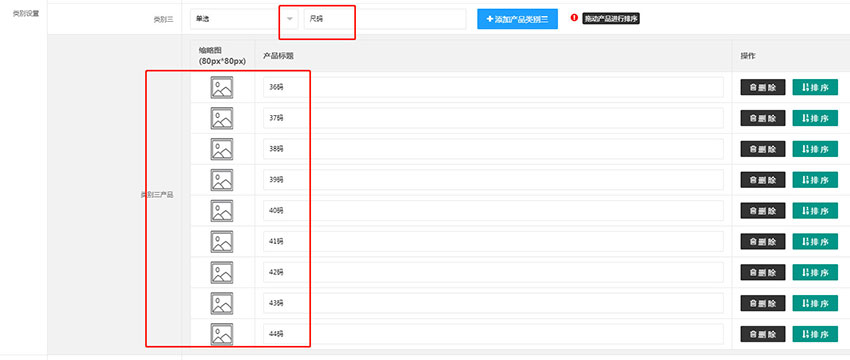Edit the 43码 product title field

tap(493, 304)
